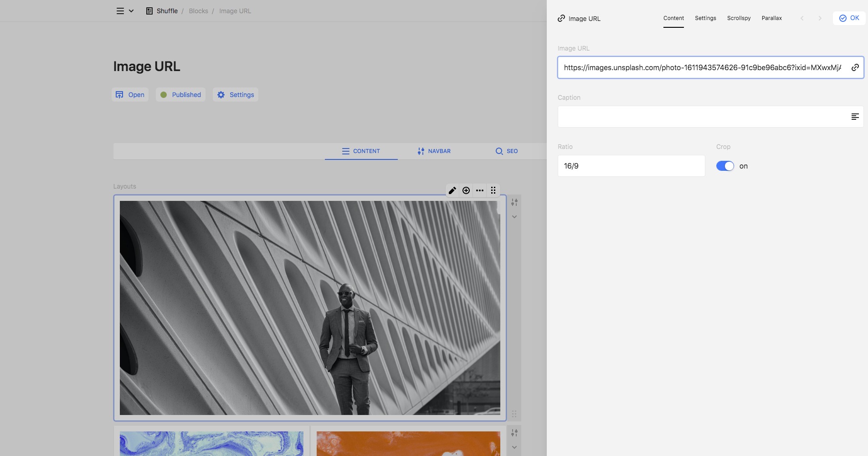Screen dimensions: 868x456
Task: Open the Parallax tab
Action: 771,18
